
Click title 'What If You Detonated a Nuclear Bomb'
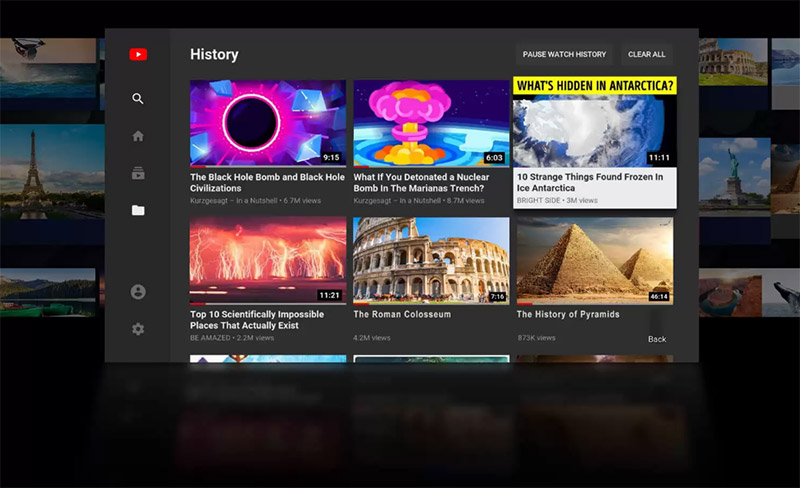(x=421, y=182)
